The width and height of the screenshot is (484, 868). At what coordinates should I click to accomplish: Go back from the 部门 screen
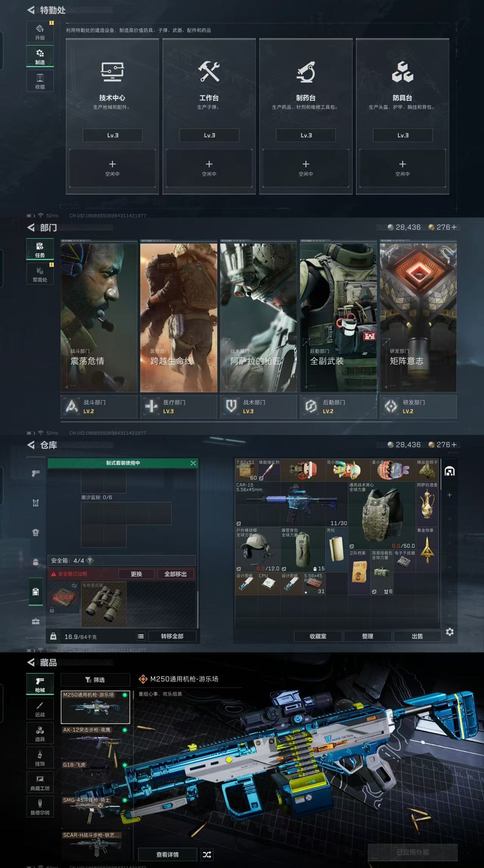[x=31, y=228]
